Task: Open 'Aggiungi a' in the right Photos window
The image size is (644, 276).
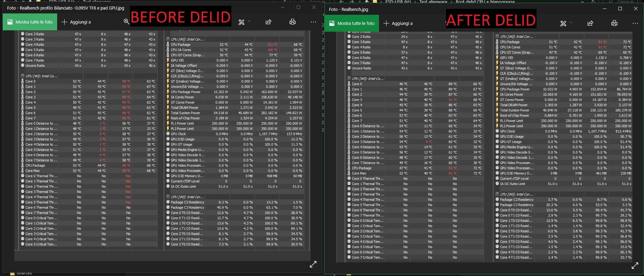Action: point(398,23)
